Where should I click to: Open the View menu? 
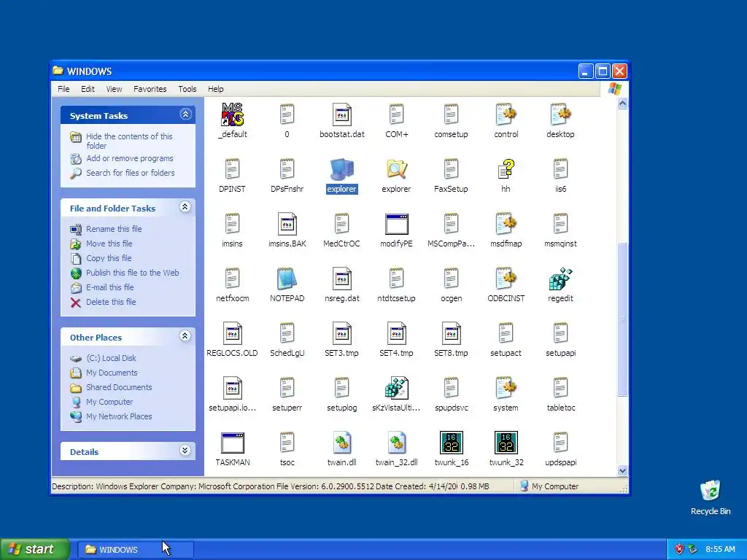tap(114, 89)
